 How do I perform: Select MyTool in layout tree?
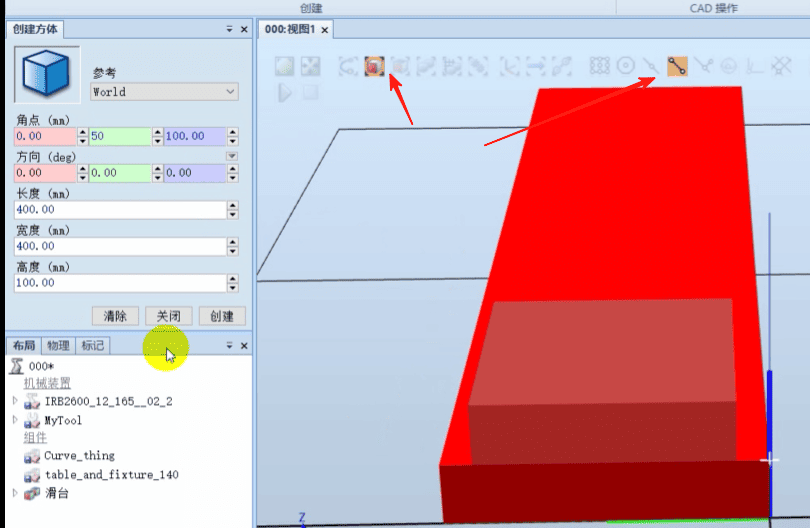pyautogui.click(x=63, y=420)
